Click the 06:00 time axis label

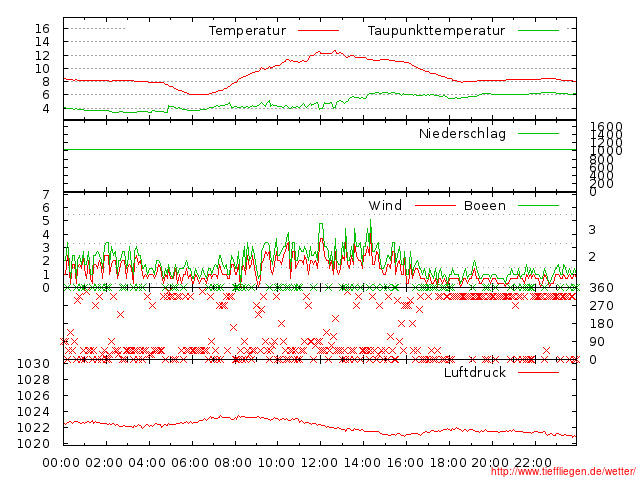click(x=190, y=463)
